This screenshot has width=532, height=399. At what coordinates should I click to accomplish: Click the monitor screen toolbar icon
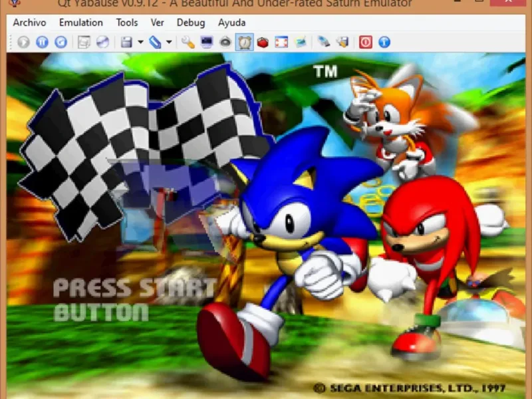coord(207,42)
